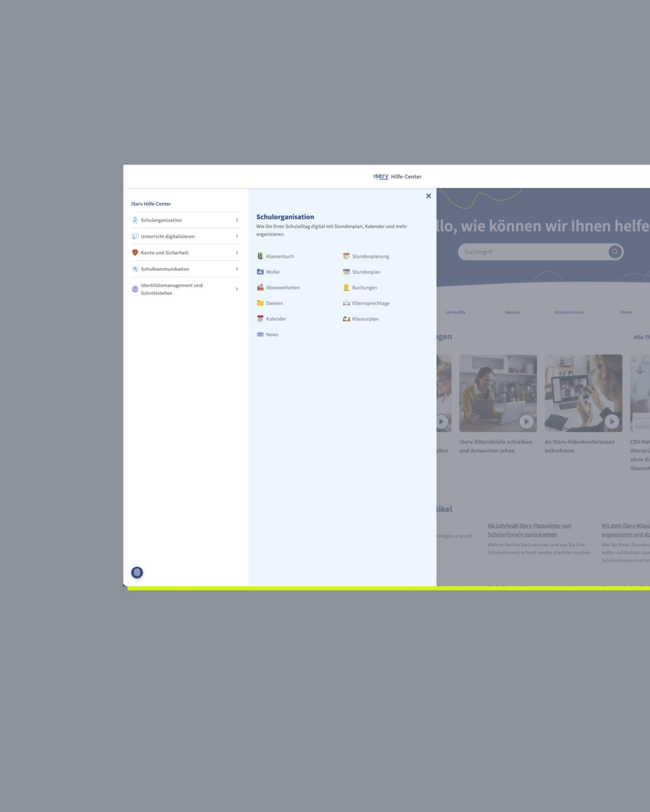The width and height of the screenshot is (650, 812).
Task: Click the Klassenbuch icon
Action: point(260,256)
